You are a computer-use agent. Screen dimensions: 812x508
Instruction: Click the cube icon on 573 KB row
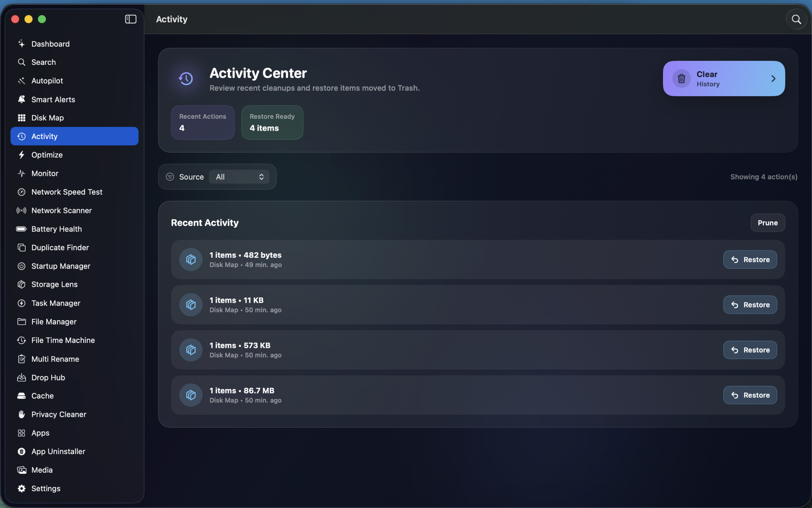coord(191,350)
